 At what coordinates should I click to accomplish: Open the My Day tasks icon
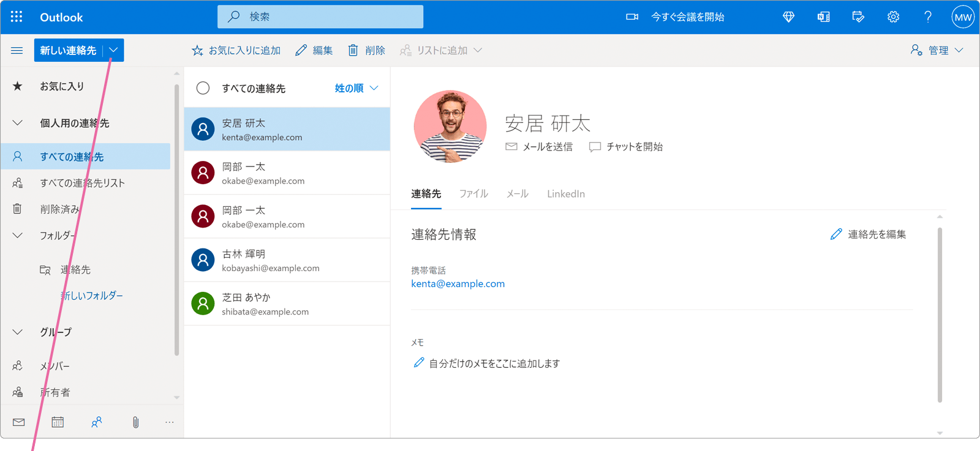click(x=858, y=17)
